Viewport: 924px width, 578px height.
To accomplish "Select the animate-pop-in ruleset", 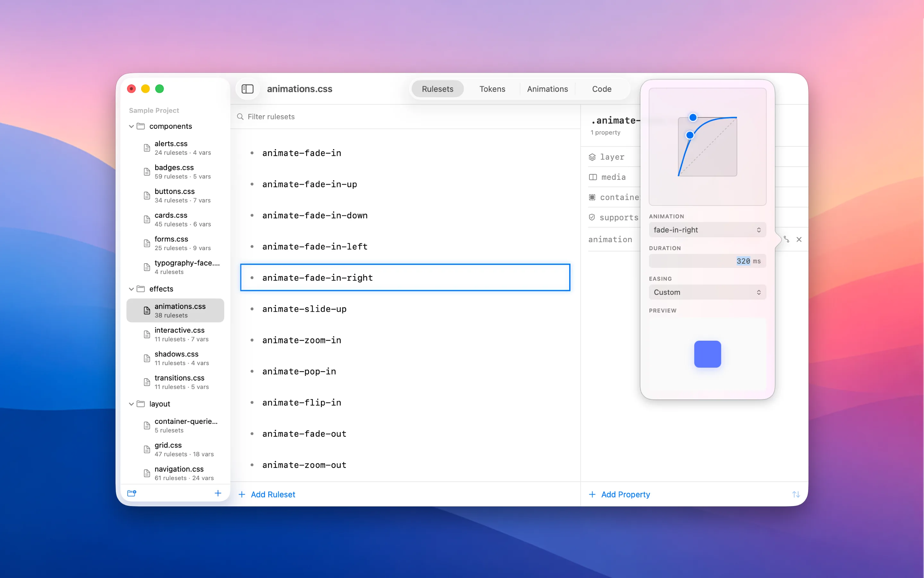I will coord(405,371).
